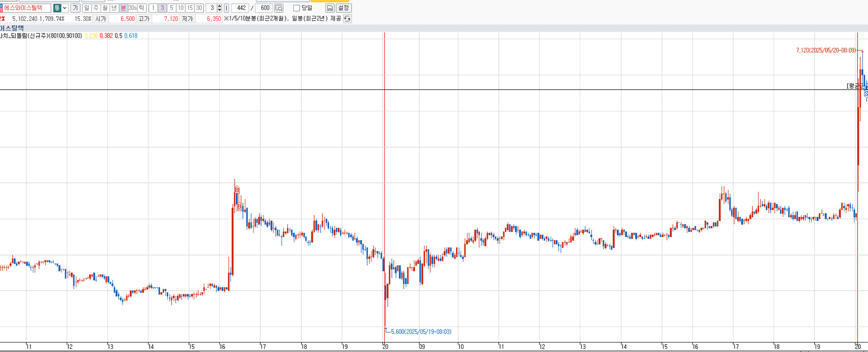
Task: Click the volume figure 5,102,240
Action: 25,19
